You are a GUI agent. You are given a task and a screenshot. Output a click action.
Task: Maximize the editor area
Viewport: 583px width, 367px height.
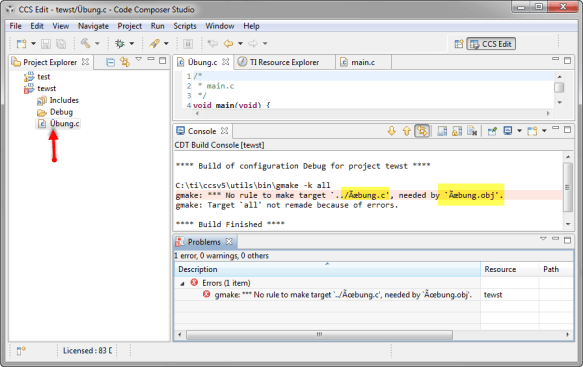(x=567, y=60)
